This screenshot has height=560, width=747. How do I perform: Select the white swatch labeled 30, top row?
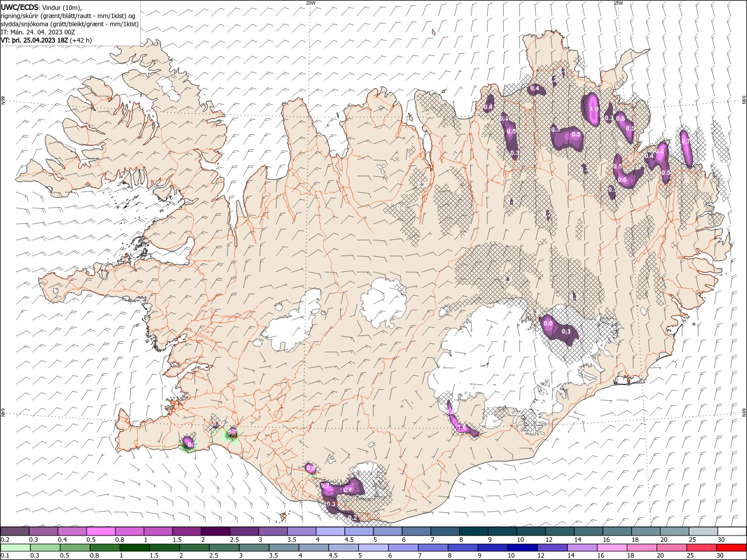tap(732, 531)
